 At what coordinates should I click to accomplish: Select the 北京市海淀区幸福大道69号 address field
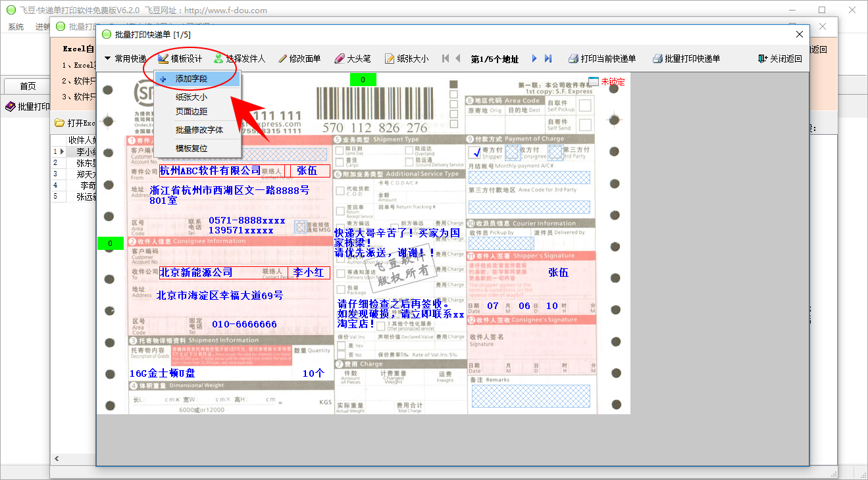220,295
